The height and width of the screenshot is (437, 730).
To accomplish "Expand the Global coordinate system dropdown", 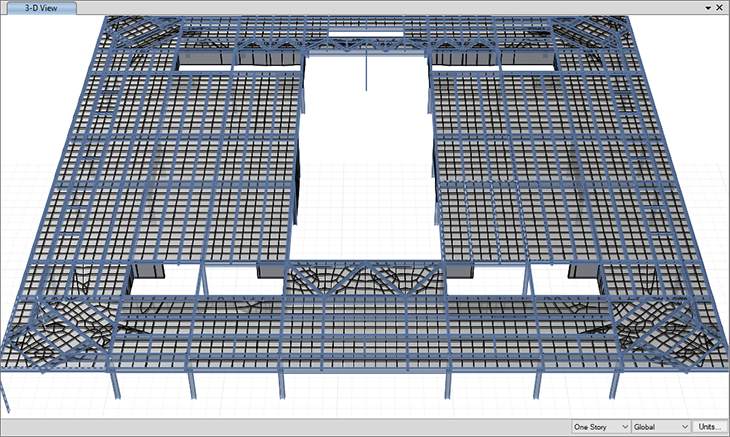I will tap(661, 427).
